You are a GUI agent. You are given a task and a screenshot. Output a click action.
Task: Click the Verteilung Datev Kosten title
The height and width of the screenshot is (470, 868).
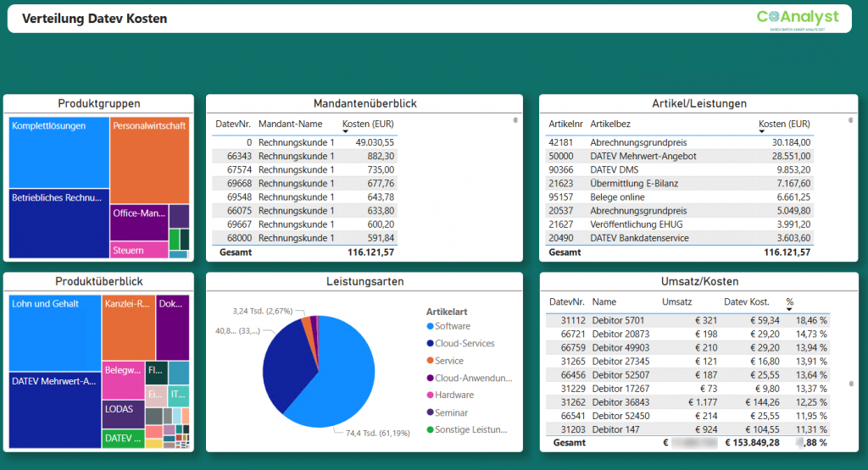coord(94,19)
